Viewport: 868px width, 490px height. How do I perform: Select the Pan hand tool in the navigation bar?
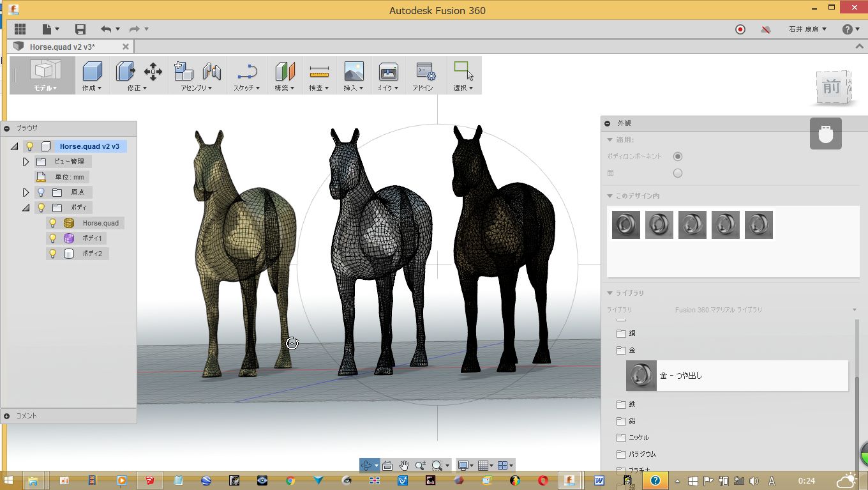tap(404, 466)
